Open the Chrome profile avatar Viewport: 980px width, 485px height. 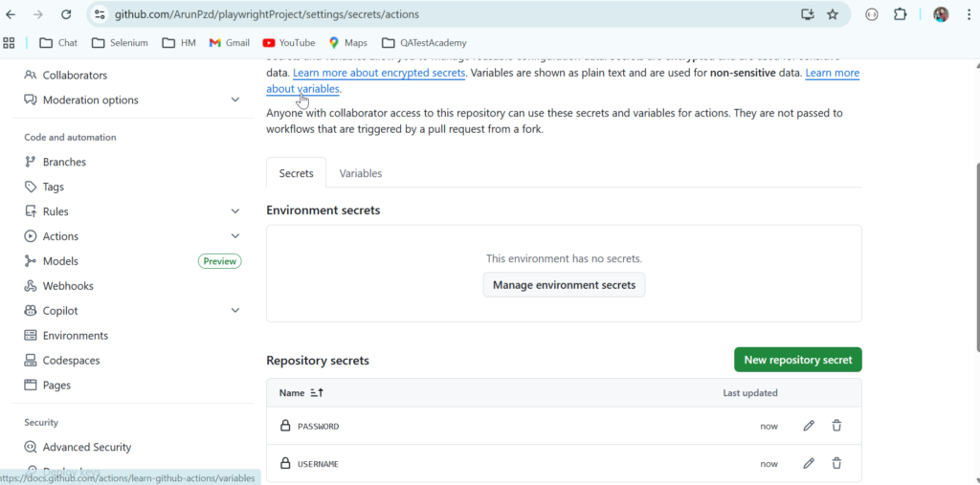[x=941, y=14]
